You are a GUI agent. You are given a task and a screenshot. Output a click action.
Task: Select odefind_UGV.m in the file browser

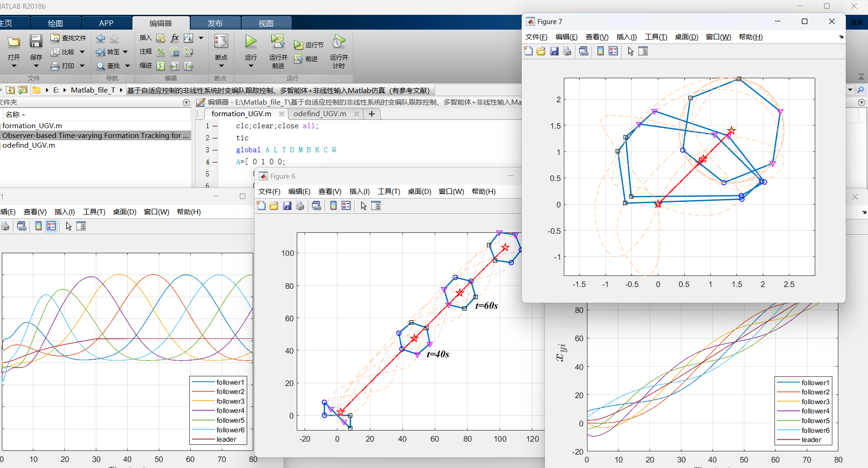(x=29, y=145)
